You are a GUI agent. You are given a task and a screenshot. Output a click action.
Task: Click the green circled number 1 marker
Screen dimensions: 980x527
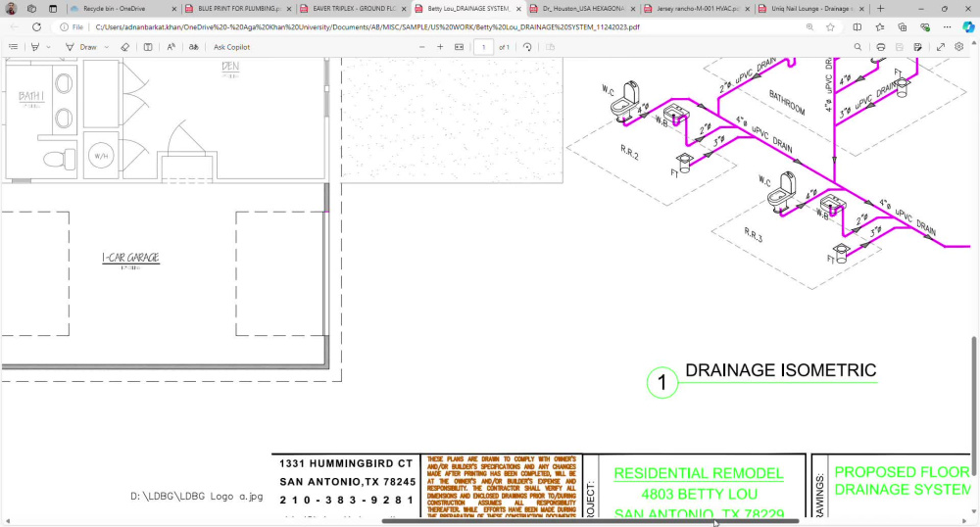(661, 382)
